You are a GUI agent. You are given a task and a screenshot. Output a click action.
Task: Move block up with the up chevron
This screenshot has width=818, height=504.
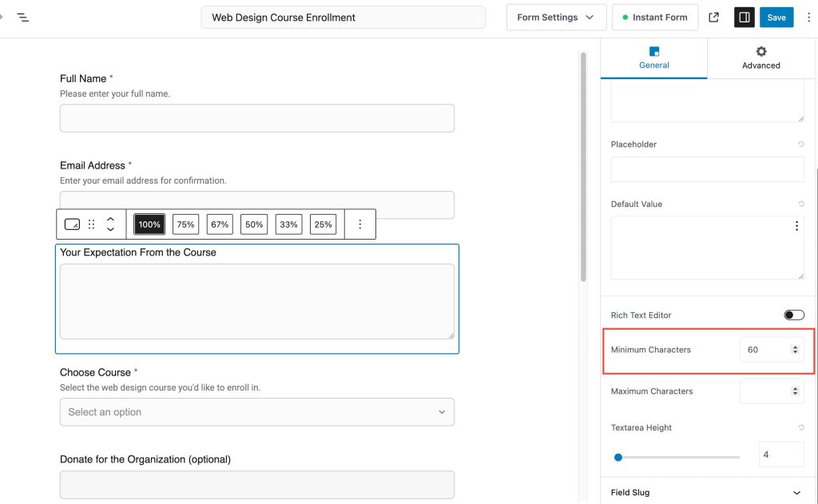click(x=110, y=219)
